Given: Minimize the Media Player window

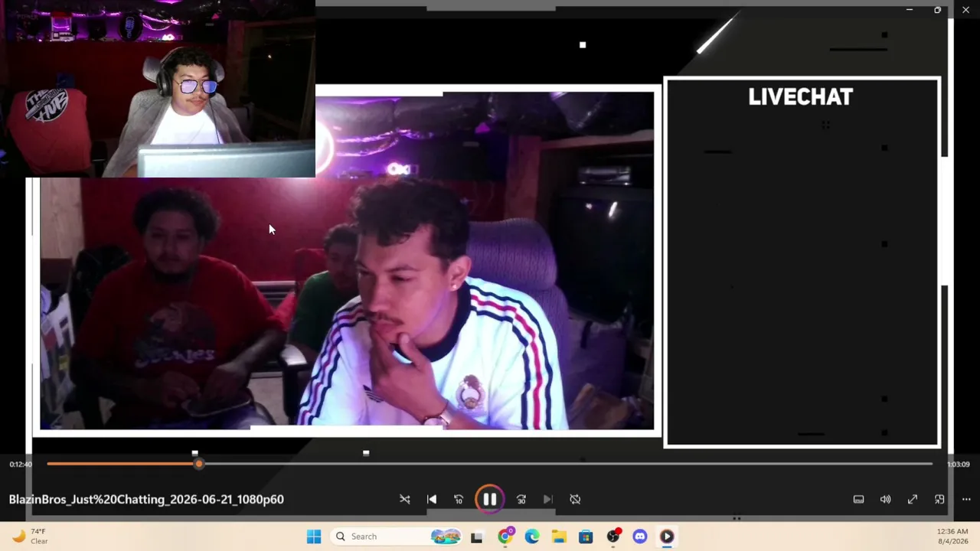Looking at the screenshot, I should pyautogui.click(x=910, y=10).
